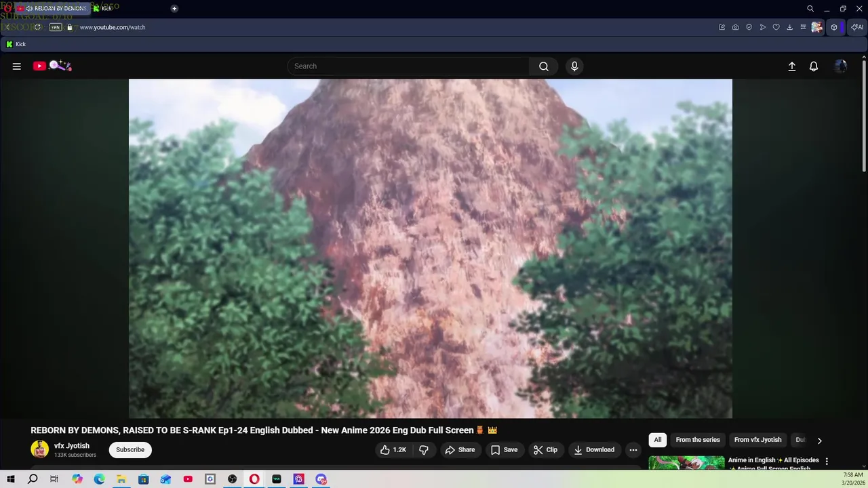Viewport: 868px width, 488px height.
Task: Reload the current page
Action: [x=38, y=27]
